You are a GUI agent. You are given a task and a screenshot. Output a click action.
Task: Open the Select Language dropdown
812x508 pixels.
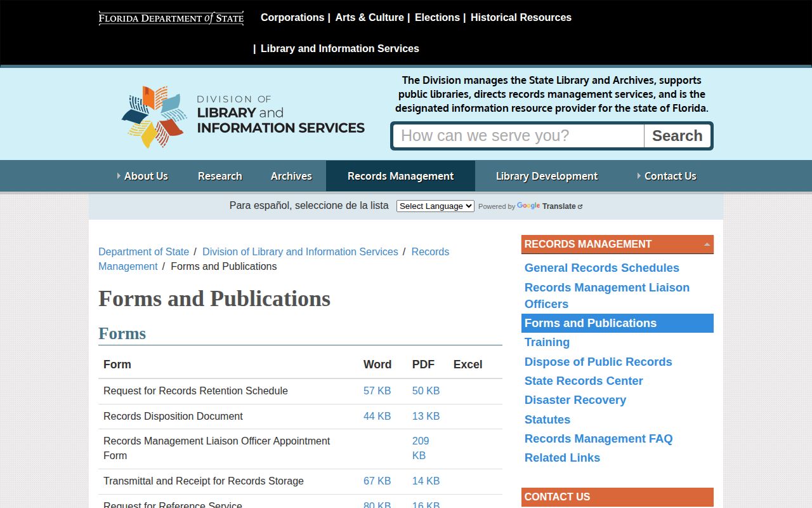(x=435, y=206)
